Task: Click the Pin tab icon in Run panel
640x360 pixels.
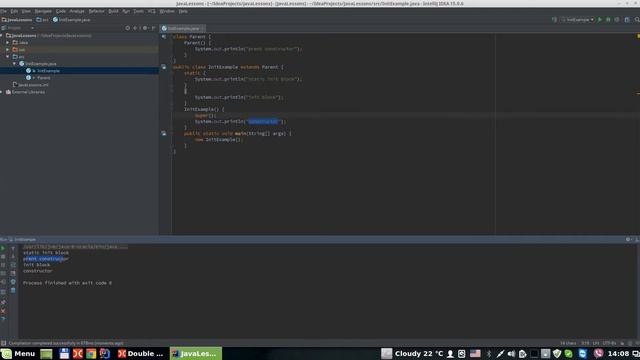Action: pos(3,302)
